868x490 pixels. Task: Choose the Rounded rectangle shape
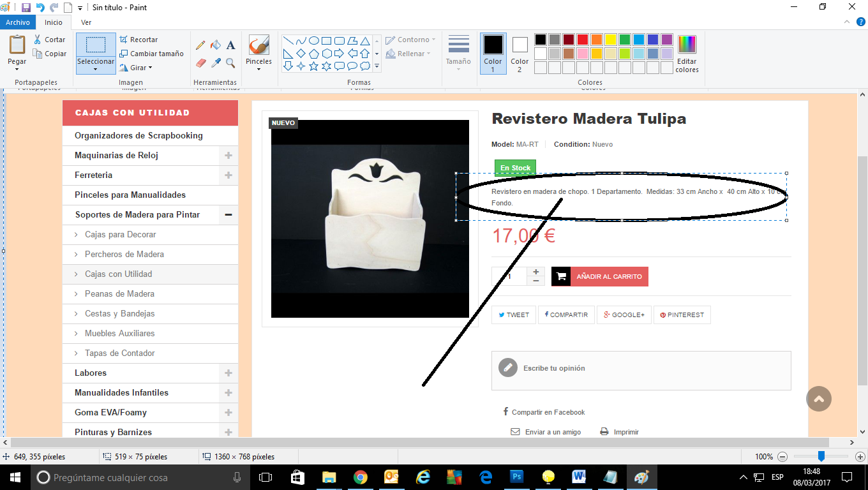339,40
